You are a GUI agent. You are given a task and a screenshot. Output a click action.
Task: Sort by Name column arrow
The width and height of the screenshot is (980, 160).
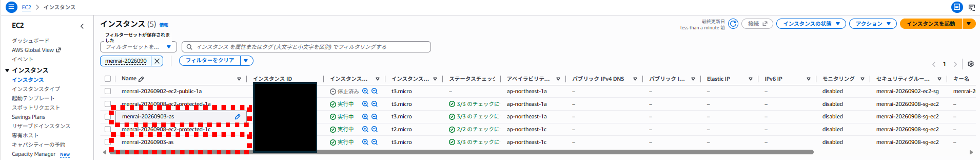click(x=239, y=79)
